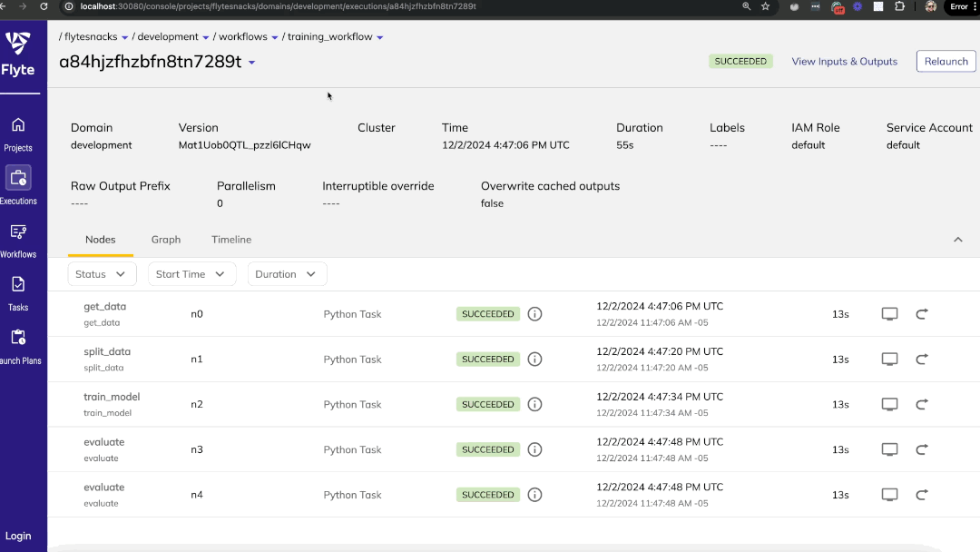The height and width of the screenshot is (552, 980).
Task: Rerun the split_data task
Action: pos(922,359)
